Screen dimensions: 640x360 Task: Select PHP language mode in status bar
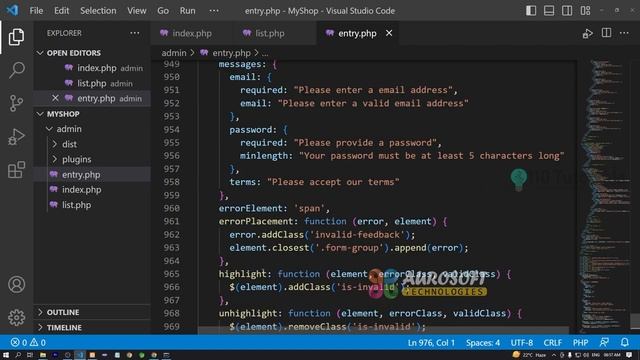coord(580,342)
